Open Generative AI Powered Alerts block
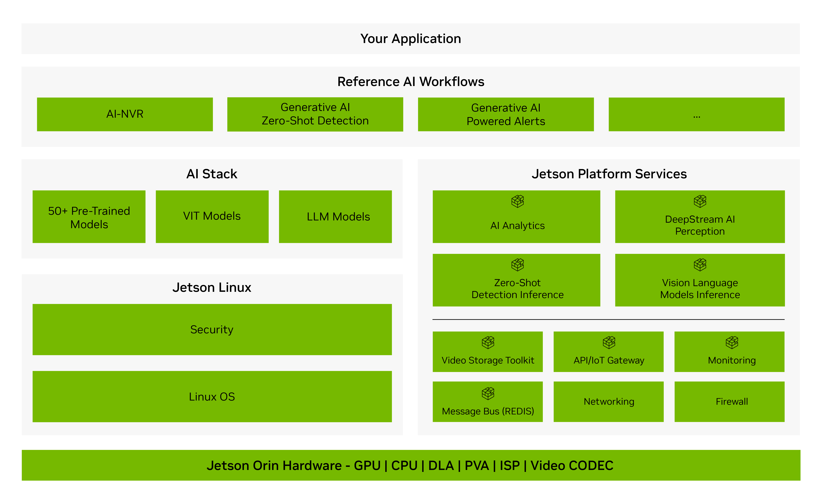 506,114
